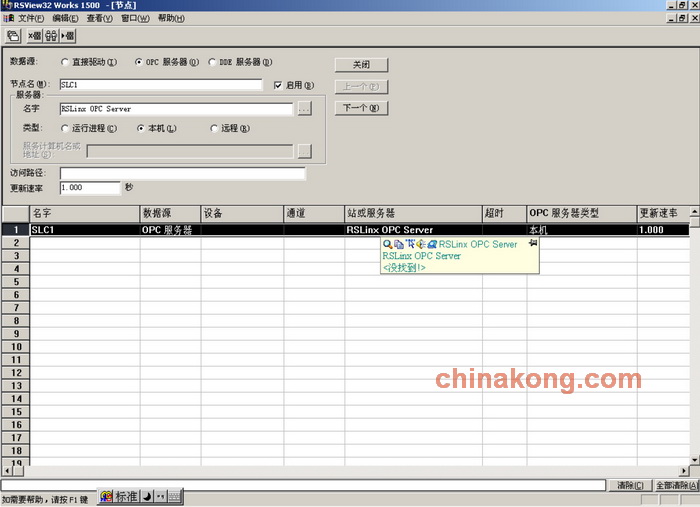This screenshot has width=700, height=507.
Task: Open the 查看 menu
Action: click(x=100, y=18)
